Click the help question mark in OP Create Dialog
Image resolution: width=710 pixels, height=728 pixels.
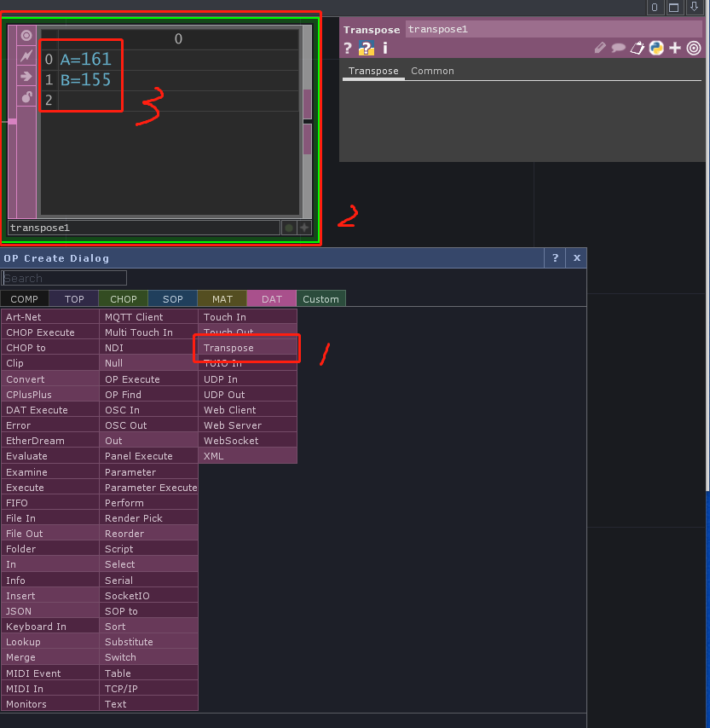pos(555,257)
